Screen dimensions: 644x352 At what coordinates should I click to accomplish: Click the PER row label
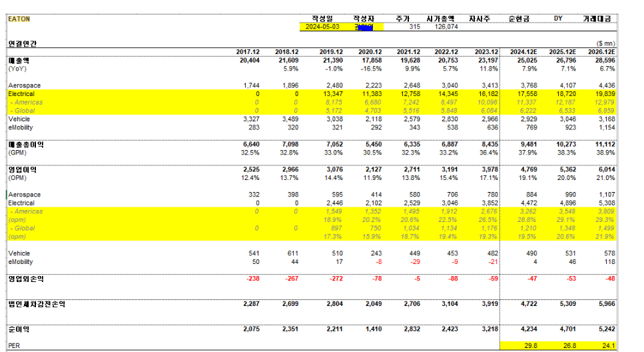(14, 346)
